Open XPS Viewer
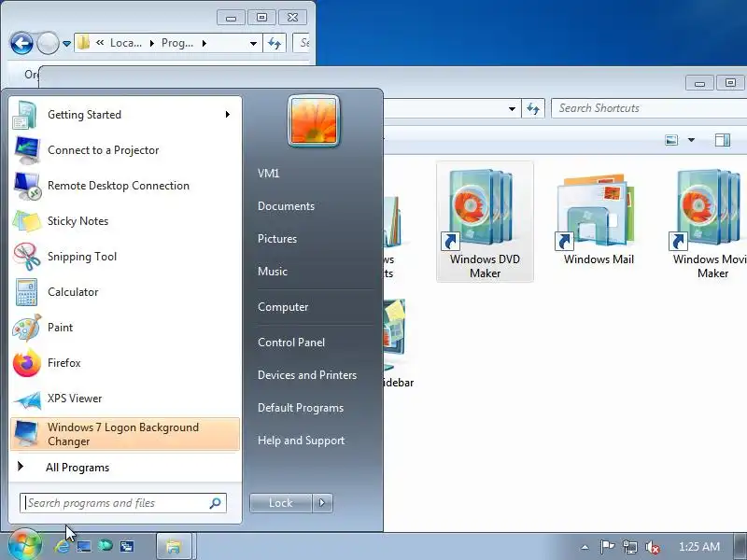The image size is (747, 560). pos(125,399)
